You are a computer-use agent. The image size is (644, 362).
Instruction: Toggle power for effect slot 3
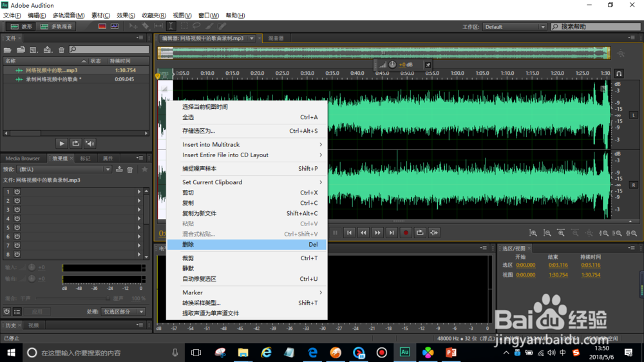17,209
